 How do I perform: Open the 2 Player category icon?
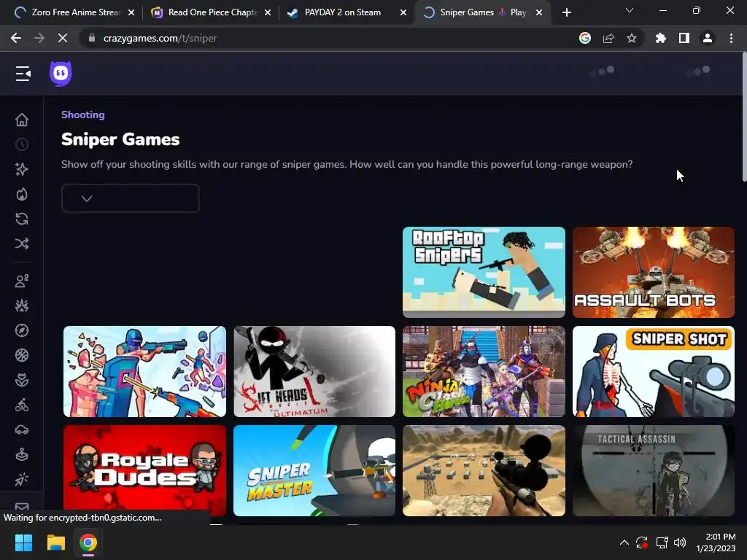click(21, 281)
